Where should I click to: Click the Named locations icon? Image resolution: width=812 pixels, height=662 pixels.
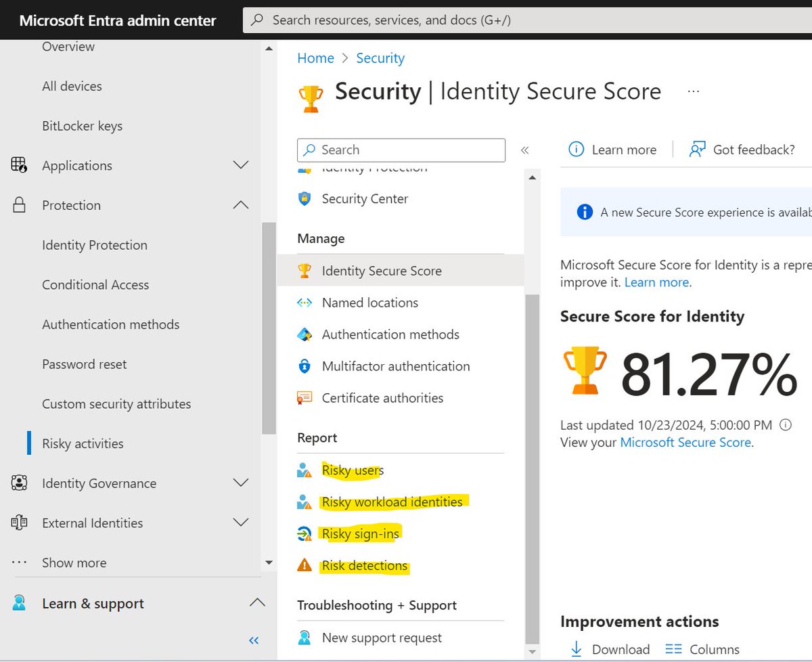[x=304, y=303]
